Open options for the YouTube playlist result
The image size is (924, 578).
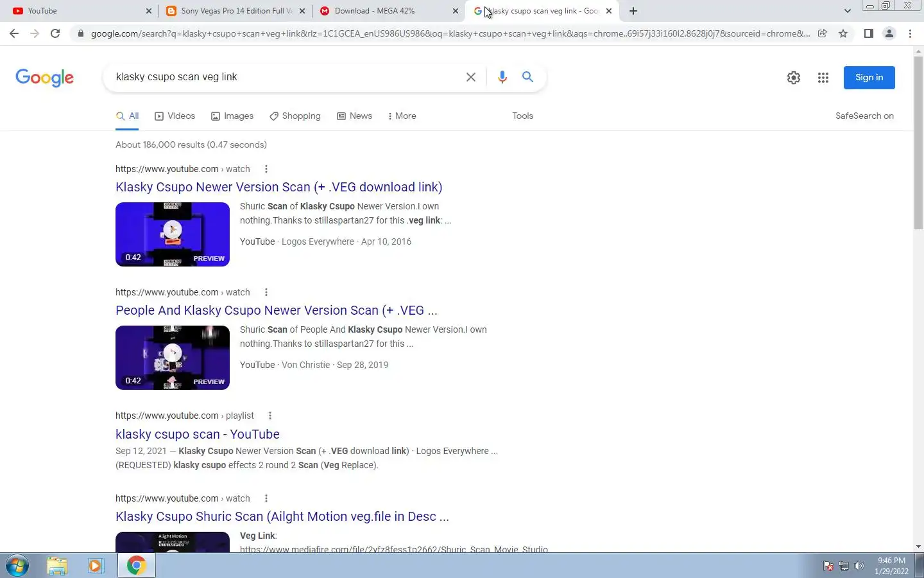coord(270,416)
